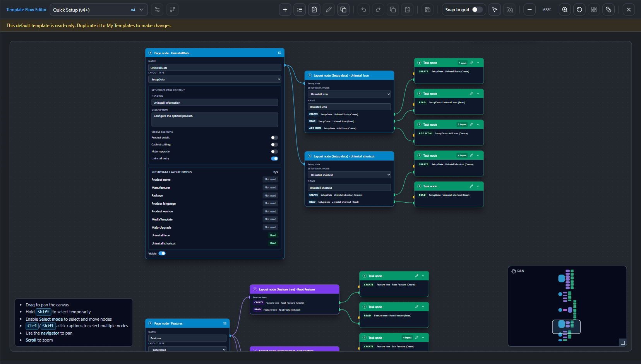Click the plus add node icon

285,10
